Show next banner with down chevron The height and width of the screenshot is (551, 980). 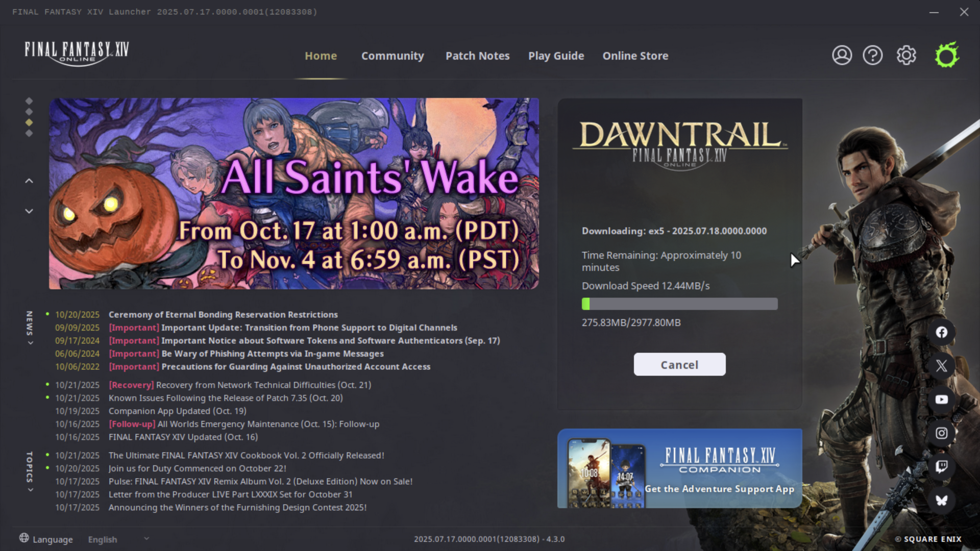pos(29,211)
